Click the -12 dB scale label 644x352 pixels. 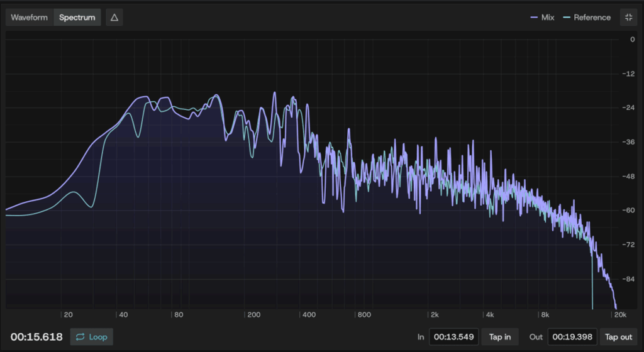628,74
